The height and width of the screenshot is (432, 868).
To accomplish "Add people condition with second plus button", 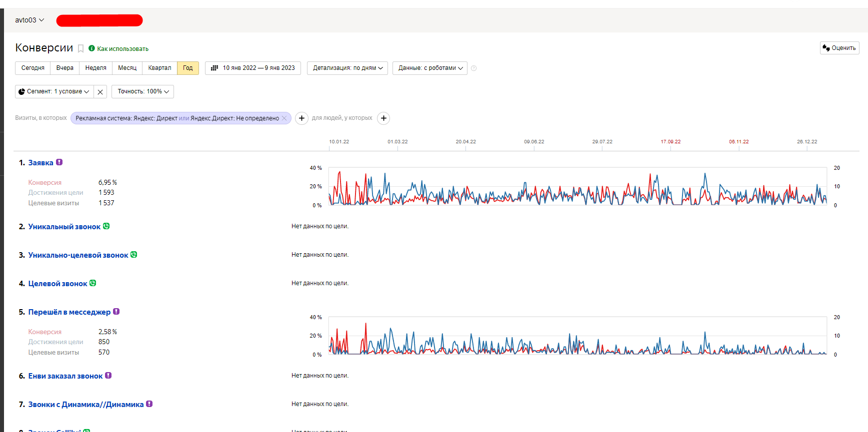I will (x=383, y=118).
